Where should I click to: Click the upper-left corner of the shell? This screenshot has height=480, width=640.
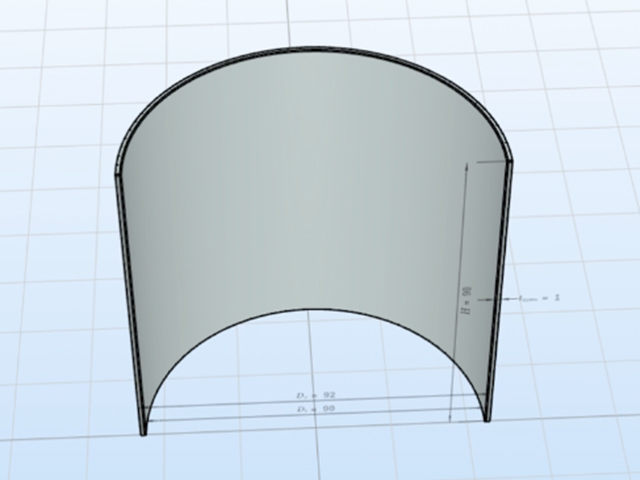coord(118,173)
